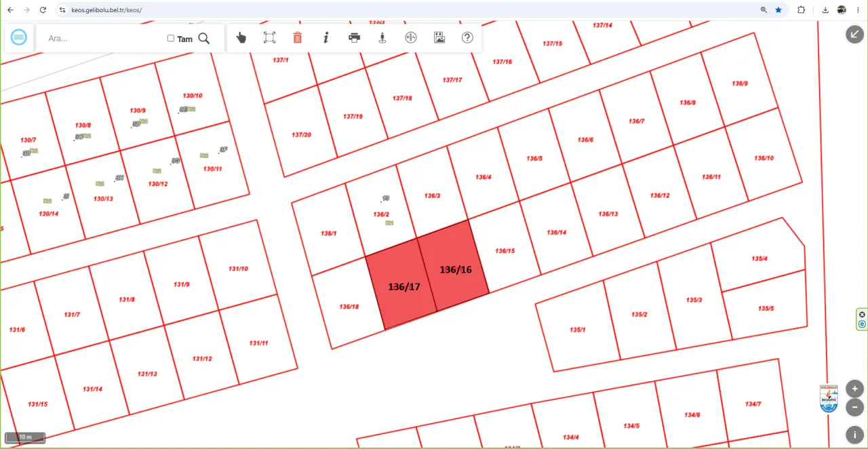This screenshot has height=449, width=868.
Task: Open the blue hamburger menu
Action: [x=19, y=38]
